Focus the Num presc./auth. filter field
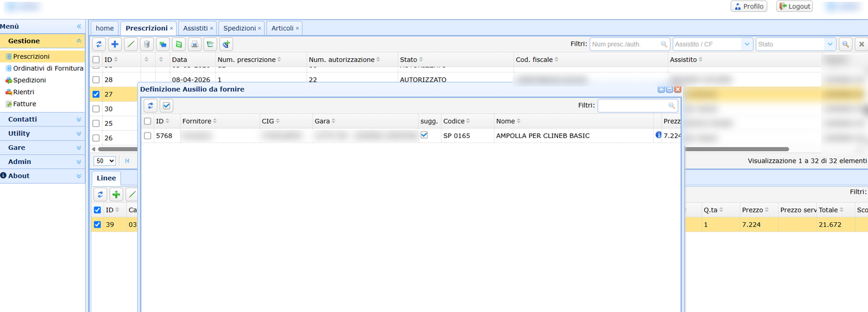The height and width of the screenshot is (312, 868). pyautogui.click(x=629, y=44)
